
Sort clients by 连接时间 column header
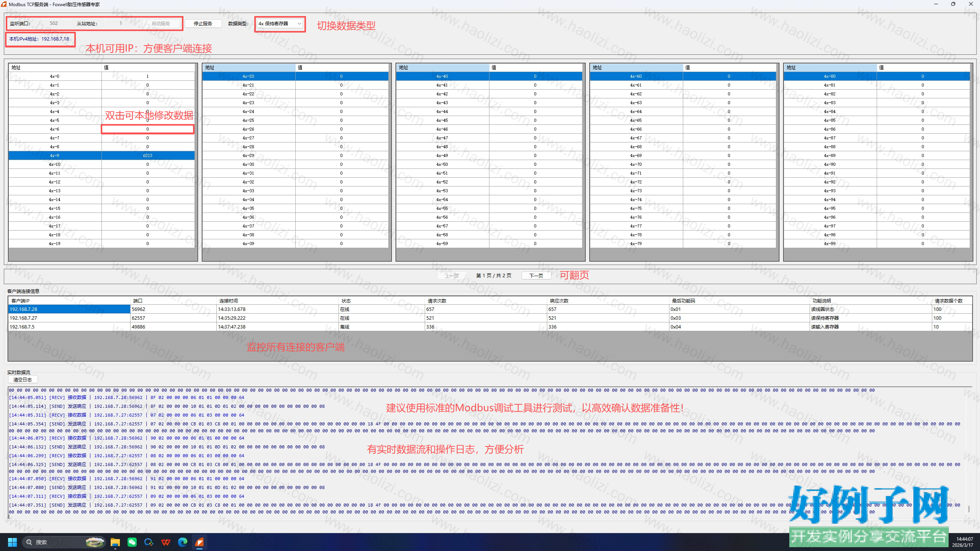point(278,301)
